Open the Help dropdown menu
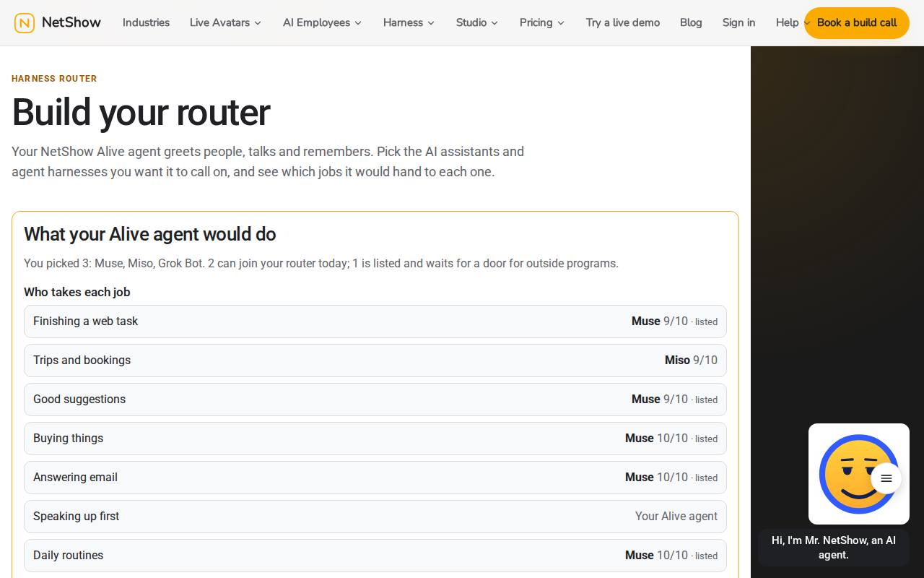The image size is (924, 578). click(792, 22)
